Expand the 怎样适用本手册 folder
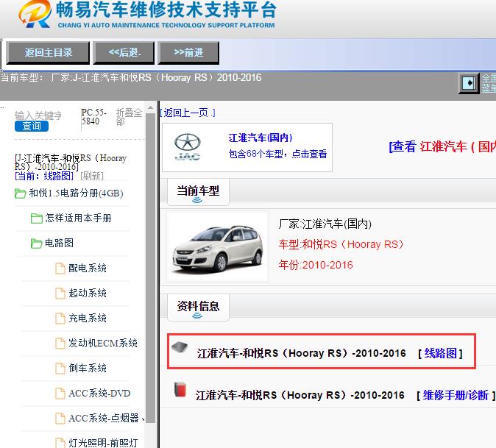This screenshot has width=496, height=448. (71, 218)
